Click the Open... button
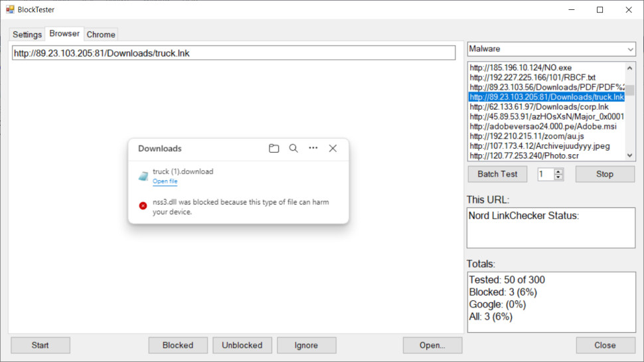Image resolution: width=644 pixels, height=362 pixels. (432, 345)
